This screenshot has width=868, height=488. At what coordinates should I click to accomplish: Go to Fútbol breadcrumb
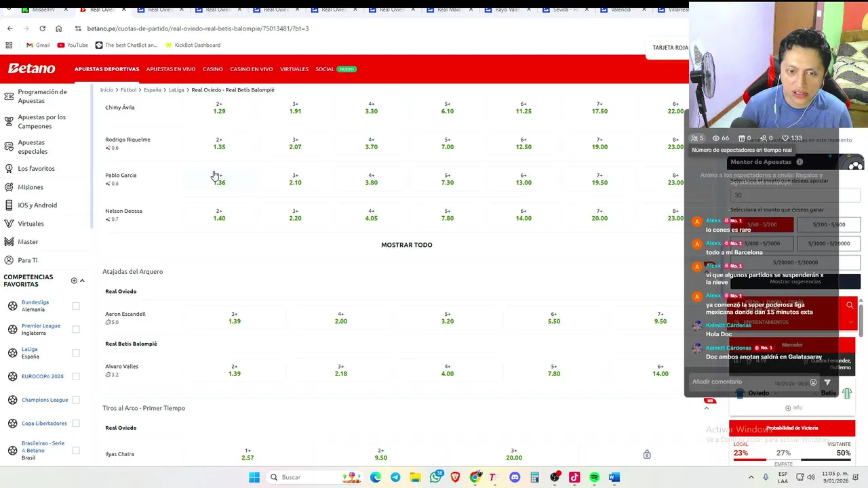tap(128, 89)
